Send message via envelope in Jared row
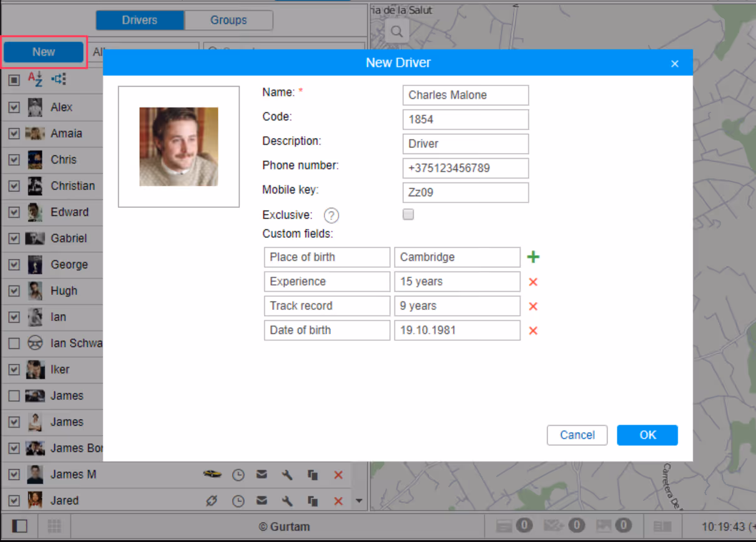 [262, 501]
